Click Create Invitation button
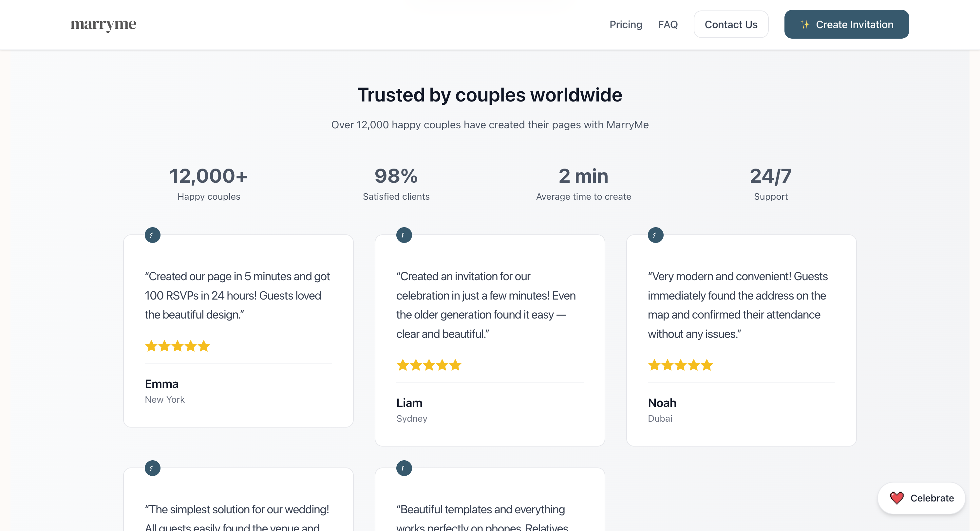This screenshot has width=980, height=531. [846, 24]
